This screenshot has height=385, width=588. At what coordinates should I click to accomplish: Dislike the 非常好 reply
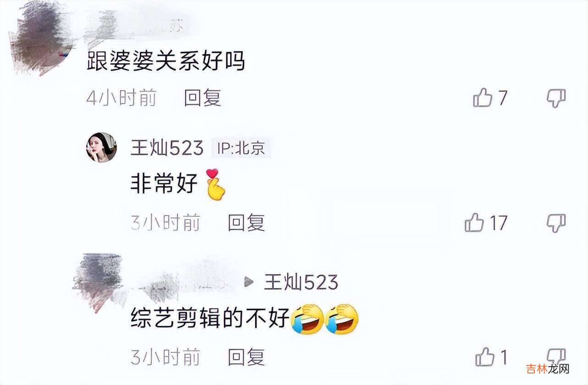click(x=556, y=223)
